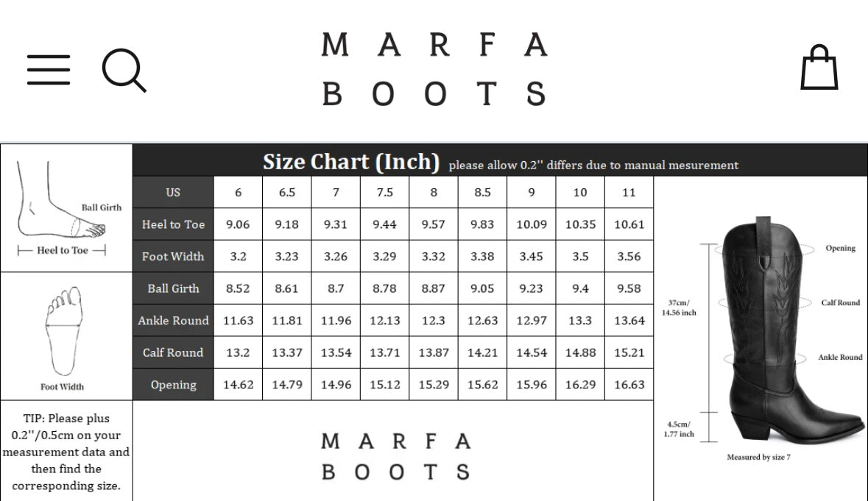Select US size 6 column header
Image resolution: width=868 pixels, height=501 pixels.
coord(238,193)
